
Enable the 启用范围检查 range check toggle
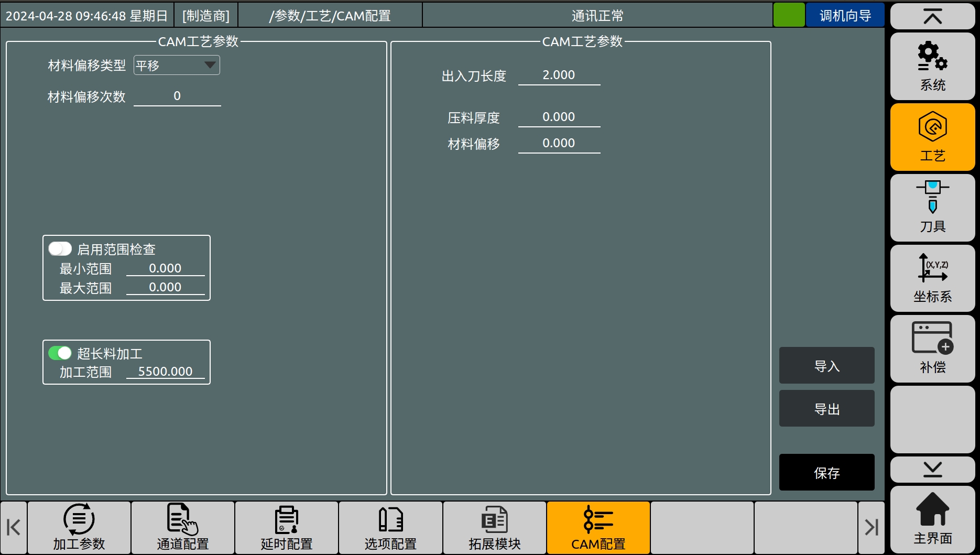[60, 248]
